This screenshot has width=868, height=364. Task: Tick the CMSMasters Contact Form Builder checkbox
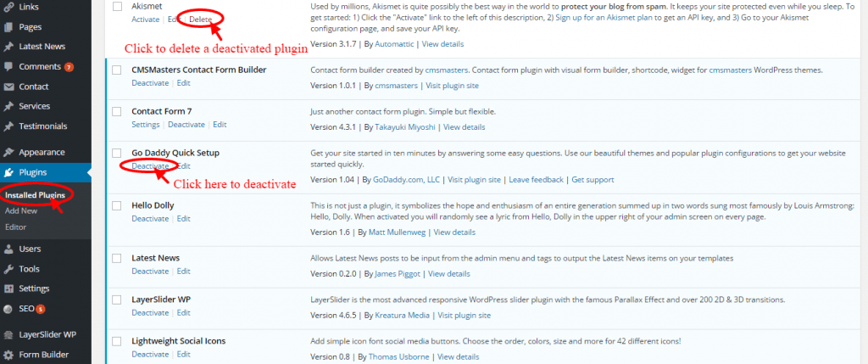click(117, 70)
